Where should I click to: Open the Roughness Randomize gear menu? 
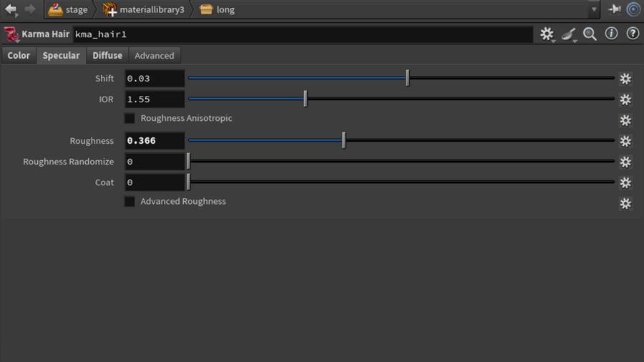coord(625,162)
